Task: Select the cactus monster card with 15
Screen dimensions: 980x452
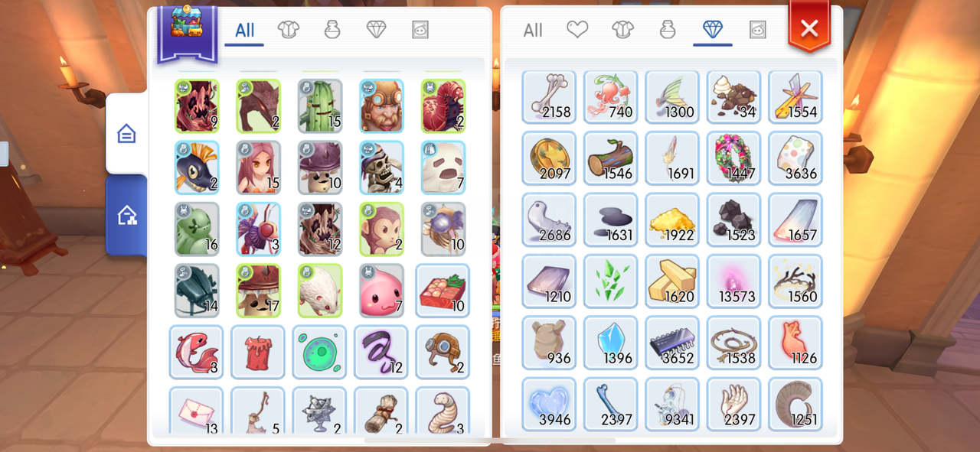Action: (320, 106)
